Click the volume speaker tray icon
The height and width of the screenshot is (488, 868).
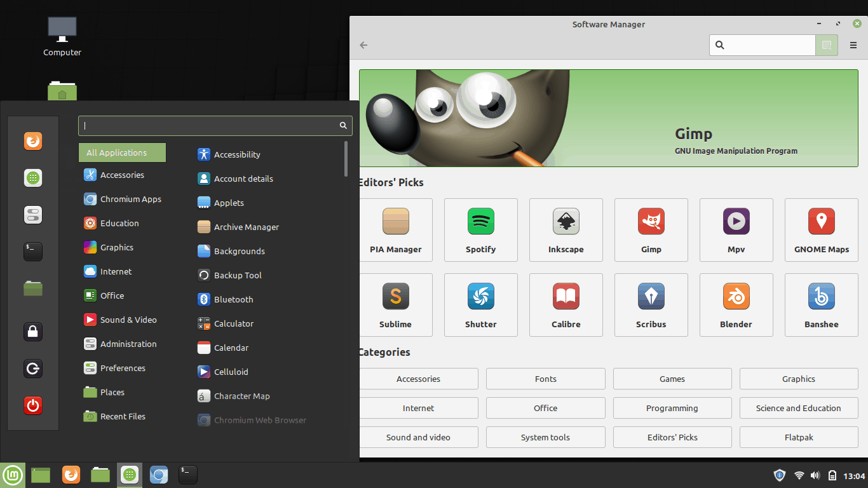pos(815,475)
